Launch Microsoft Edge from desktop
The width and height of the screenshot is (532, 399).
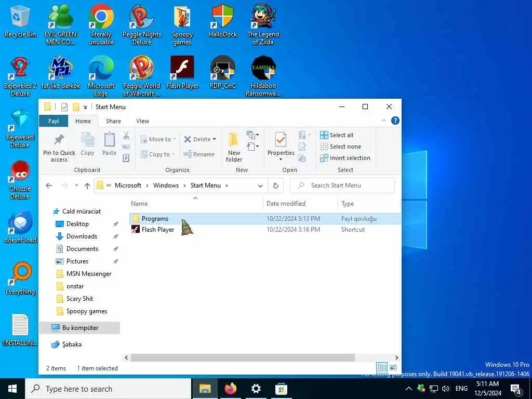click(x=101, y=77)
